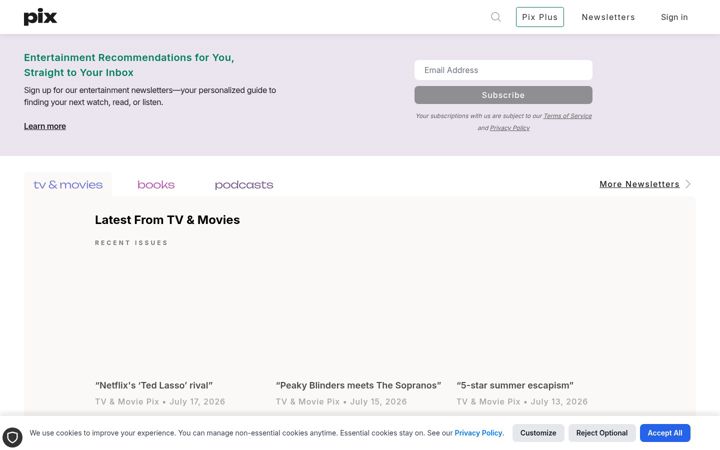Viewport: 720px width, 450px height.
Task: Switch to the podcasts tab
Action: click(x=244, y=185)
